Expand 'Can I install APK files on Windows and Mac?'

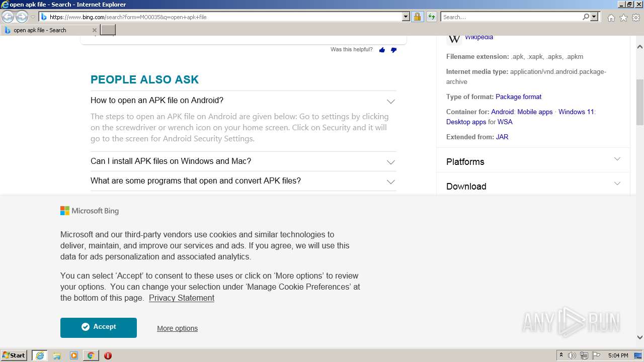[x=391, y=162]
